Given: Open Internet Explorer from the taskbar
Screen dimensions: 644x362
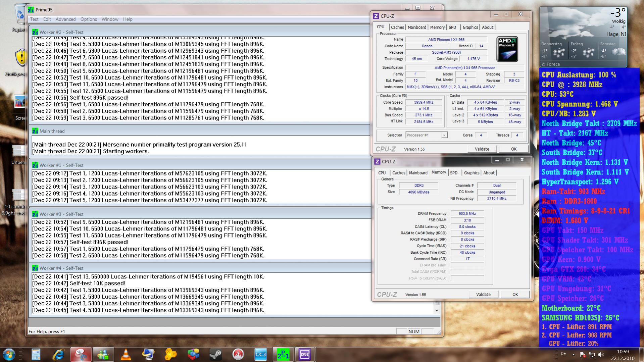Looking at the screenshot, I should (58, 354).
